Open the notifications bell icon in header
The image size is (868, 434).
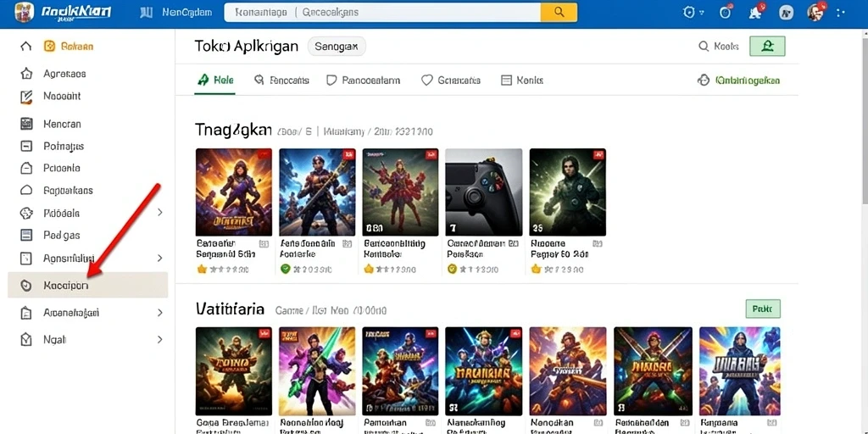[x=755, y=12]
